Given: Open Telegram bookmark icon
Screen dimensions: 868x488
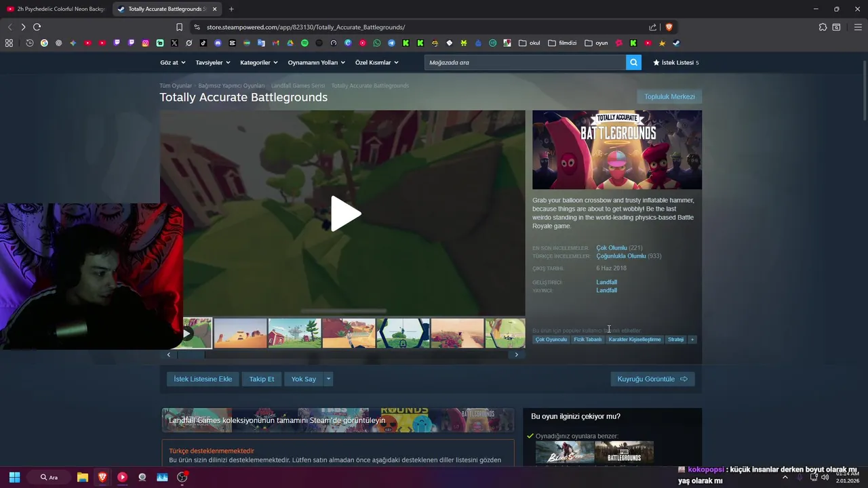Looking at the screenshot, I should [x=391, y=43].
